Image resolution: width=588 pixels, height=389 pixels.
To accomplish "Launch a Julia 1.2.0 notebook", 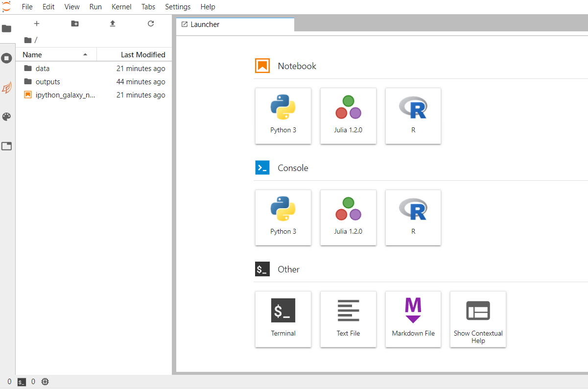I will pyautogui.click(x=348, y=116).
